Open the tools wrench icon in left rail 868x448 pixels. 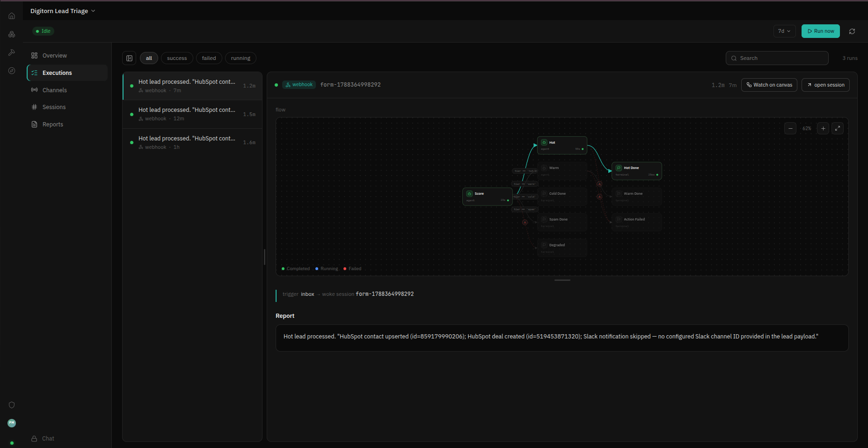12,52
